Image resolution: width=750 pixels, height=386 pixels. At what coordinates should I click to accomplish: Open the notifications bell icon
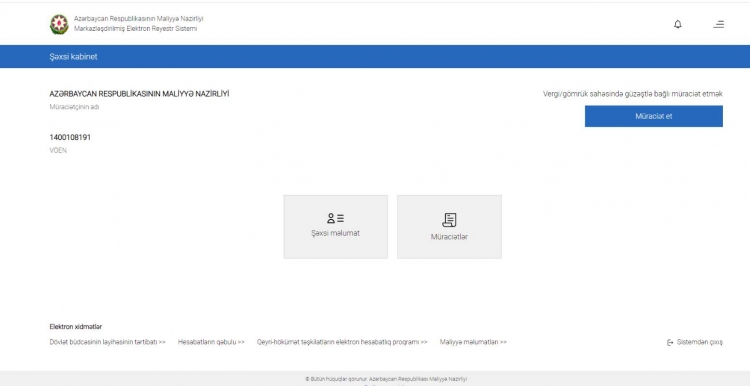coord(677,24)
